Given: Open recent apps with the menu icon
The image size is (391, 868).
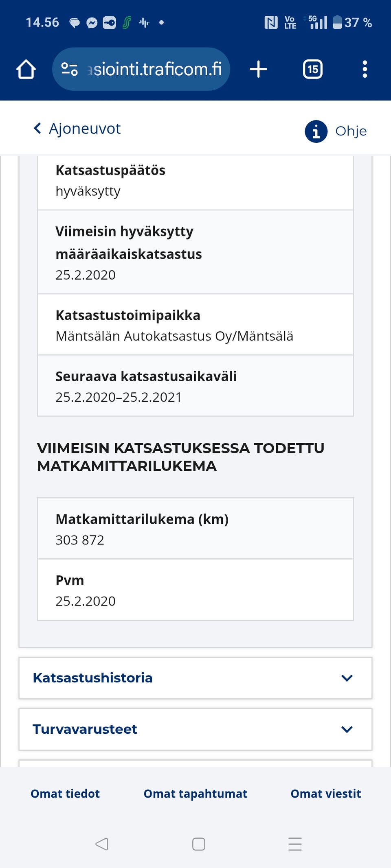Looking at the screenshot, I should click(295, 843).
